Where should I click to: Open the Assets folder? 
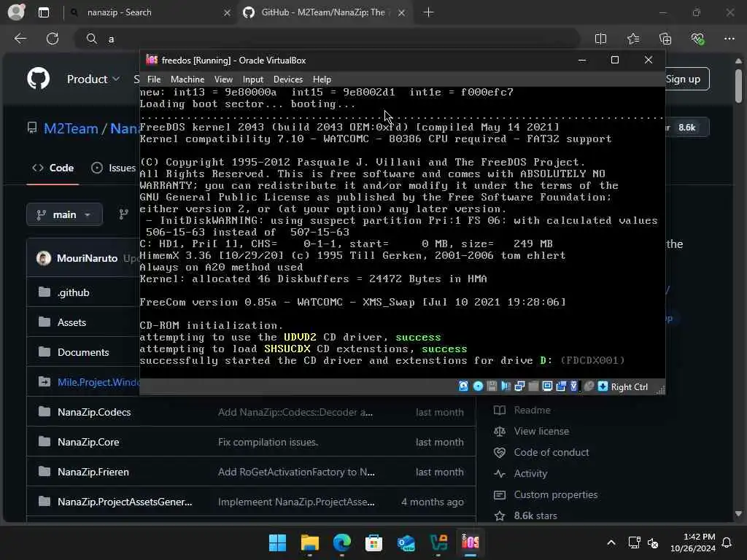point(71,323)
